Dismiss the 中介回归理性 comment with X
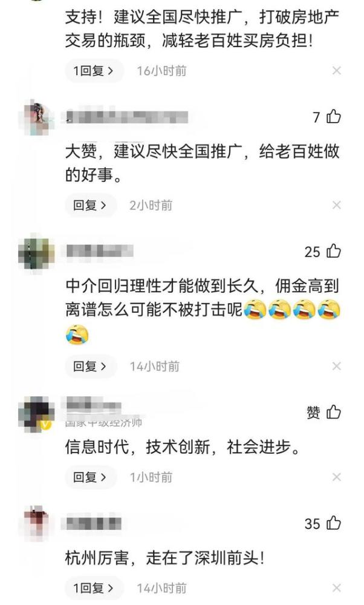 [x=337, y=366]
